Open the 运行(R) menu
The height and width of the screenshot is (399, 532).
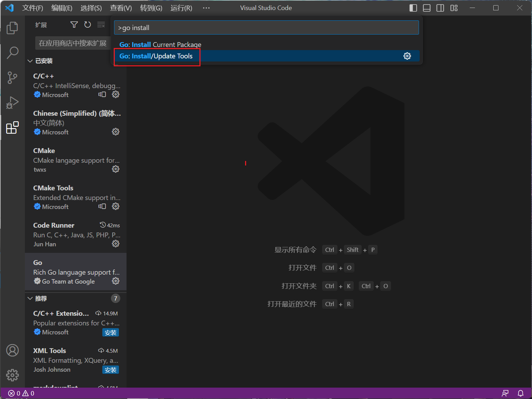(x=181, y=8)
